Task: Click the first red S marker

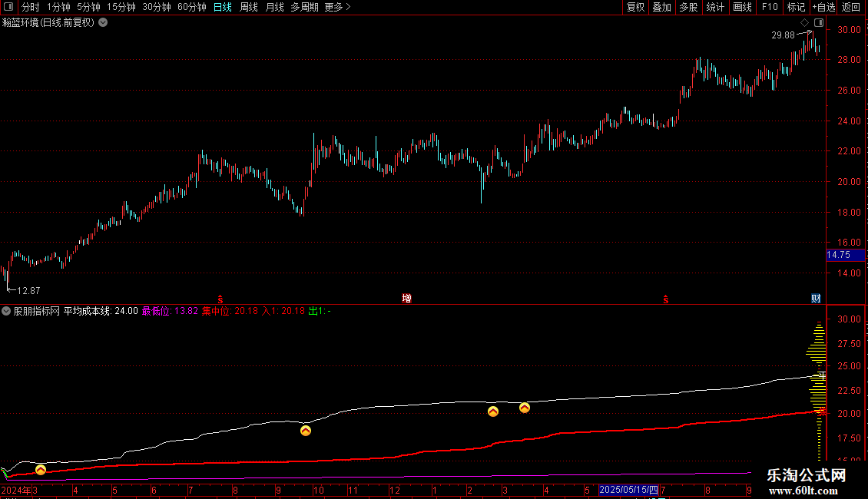Action: 220,299
